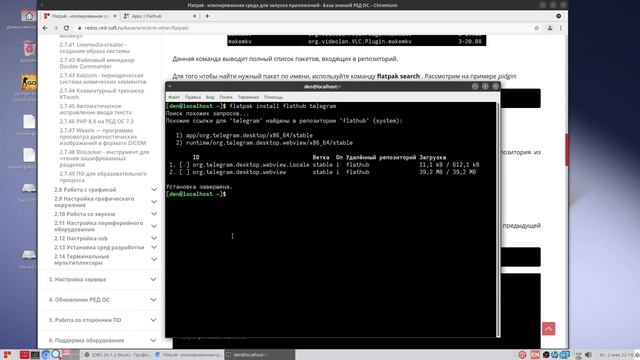Viewport: 640px width, 360px height.
Task: Close the Flatpak knowledge base tab
Action: tap(115, 16)
